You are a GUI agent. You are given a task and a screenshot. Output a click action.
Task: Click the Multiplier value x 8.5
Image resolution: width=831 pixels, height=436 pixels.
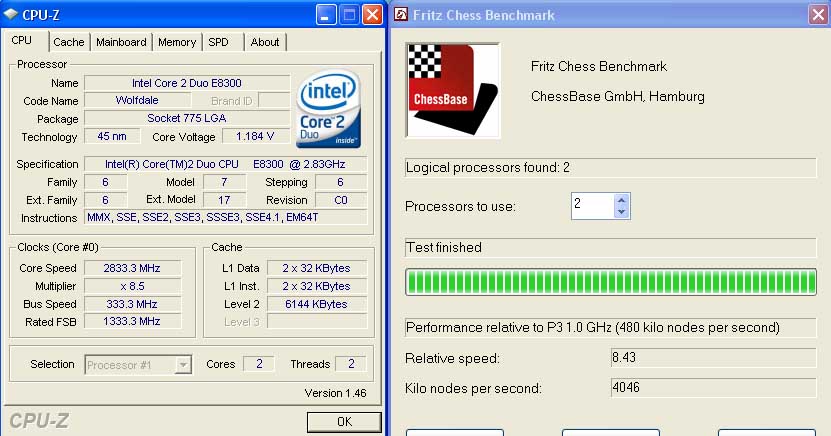pos(132,286)
